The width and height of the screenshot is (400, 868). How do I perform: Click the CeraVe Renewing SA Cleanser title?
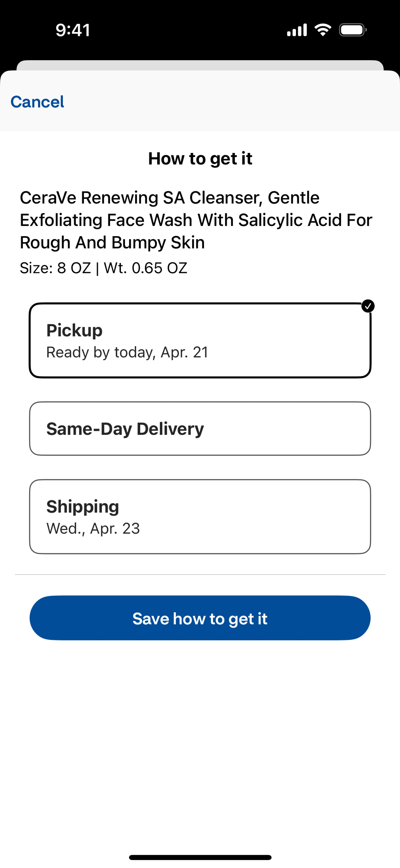click(196, 220)
